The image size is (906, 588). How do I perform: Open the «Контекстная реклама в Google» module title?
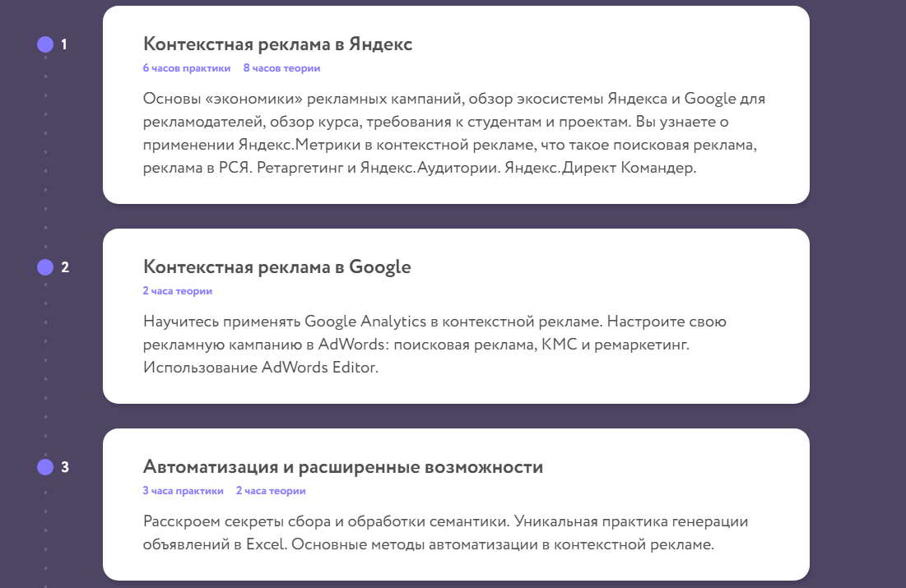click(276, 267)
